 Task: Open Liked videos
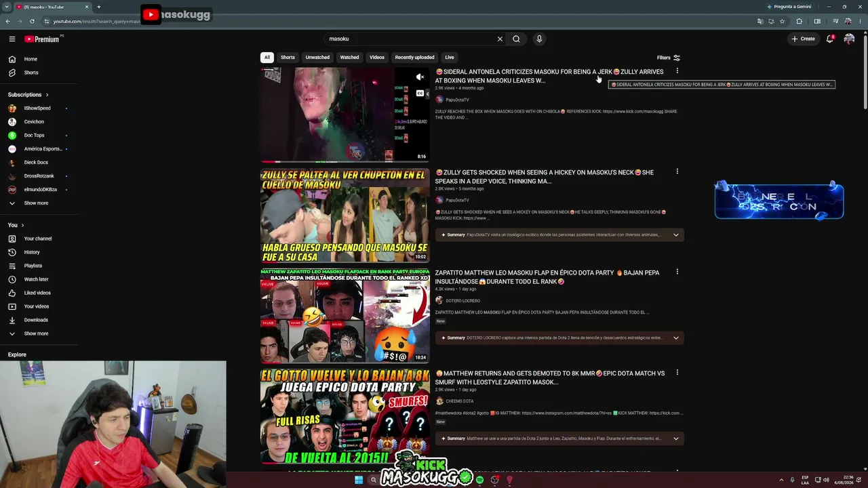(x=39, y=293)
